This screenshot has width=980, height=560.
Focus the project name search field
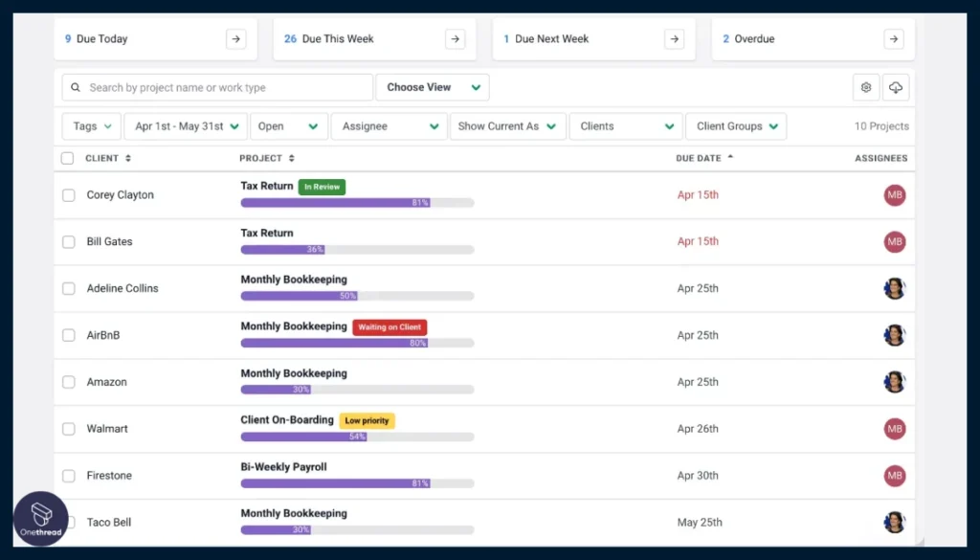[x=217, y=87]
